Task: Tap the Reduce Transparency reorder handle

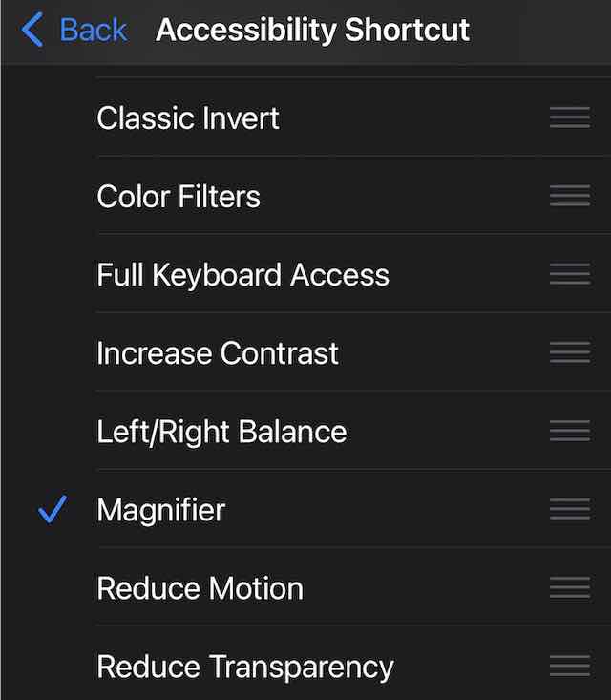Action: (x=569, y=666)
